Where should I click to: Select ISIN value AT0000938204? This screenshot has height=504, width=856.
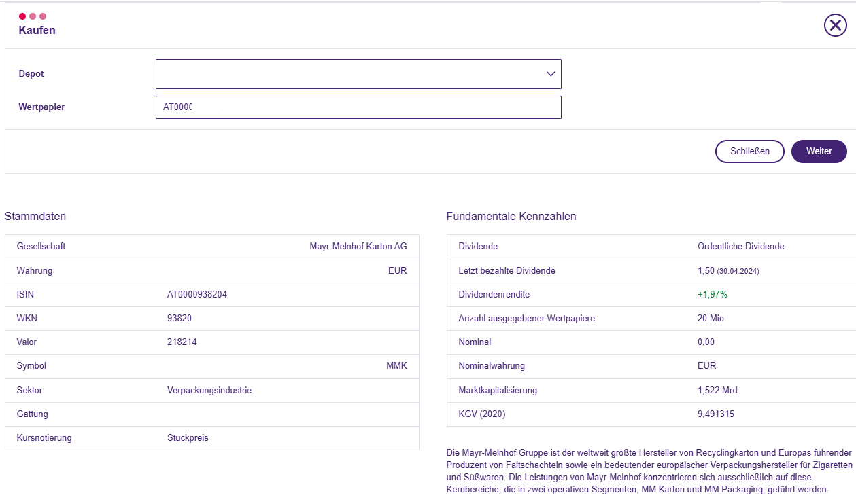coord(197,295)
